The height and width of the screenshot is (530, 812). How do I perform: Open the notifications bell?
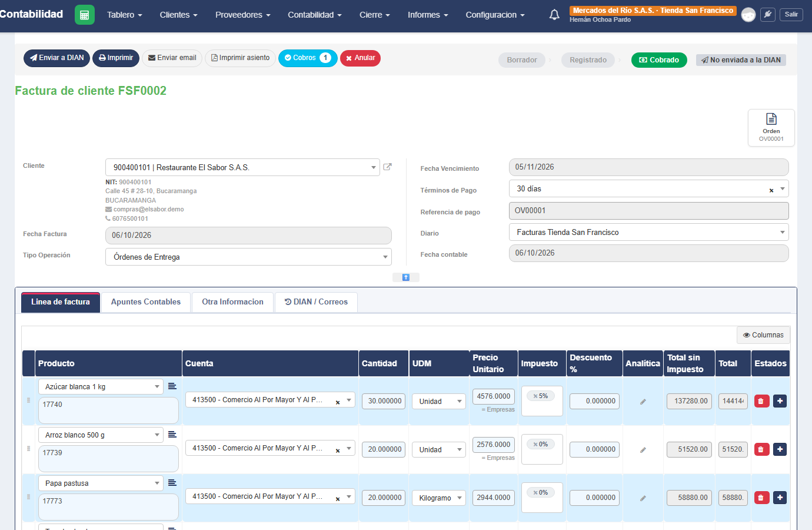pos(554,15)
